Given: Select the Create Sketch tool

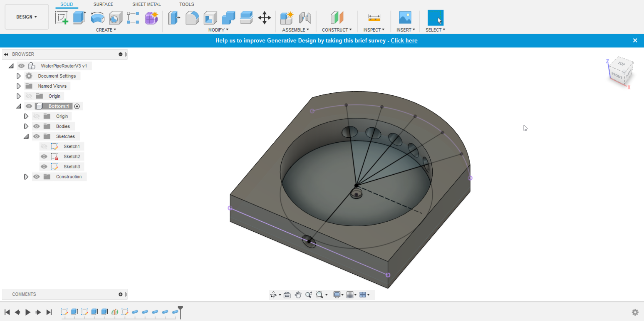Looking at the screenshot, I should (61, 17).
